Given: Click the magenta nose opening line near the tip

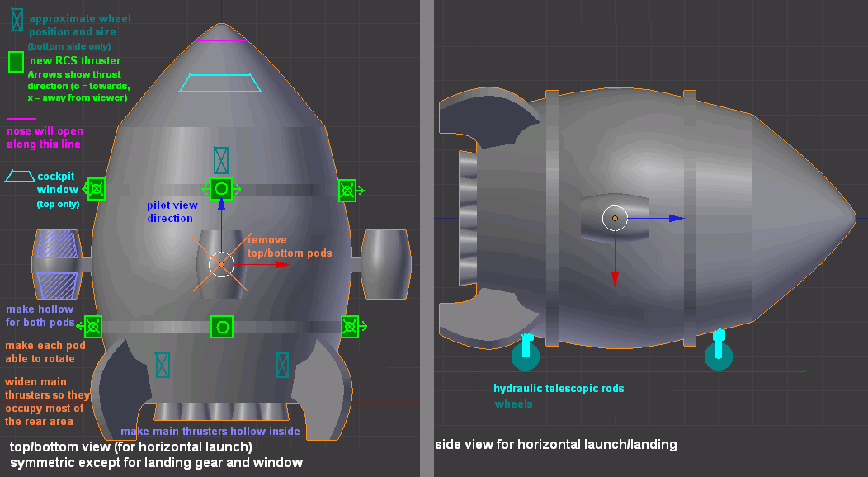Looking at the screenshot, I should point(221,40).
